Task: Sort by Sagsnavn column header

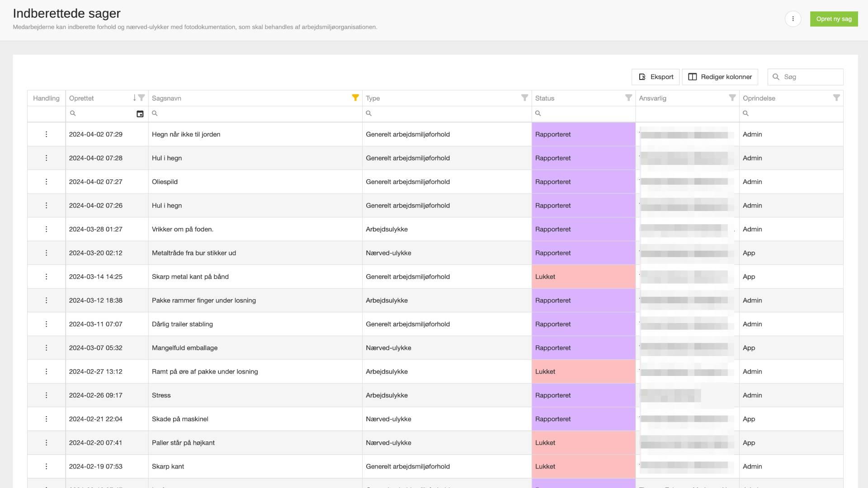Action: tap(166, 98)
